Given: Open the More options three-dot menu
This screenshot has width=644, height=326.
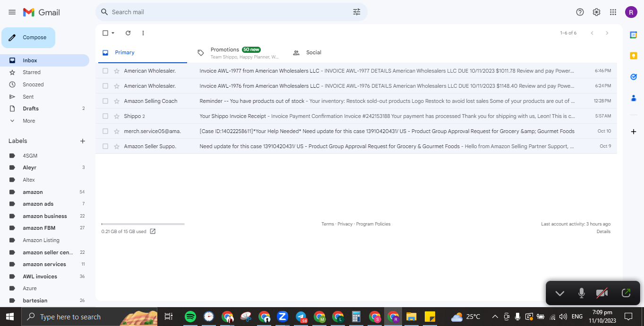Looking at the screenshot, I should point(143,33).
